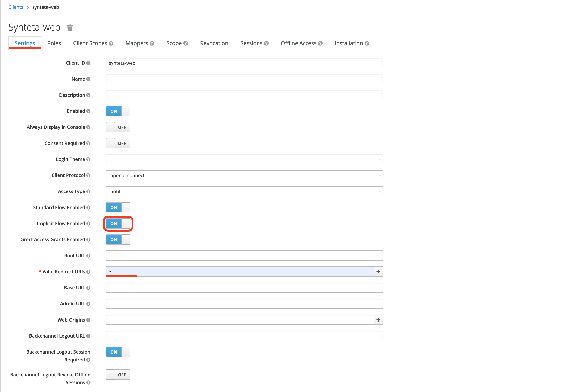Switch to the Roles tab
This screenshot has width=586, height=392.
(x=54, y=43)
